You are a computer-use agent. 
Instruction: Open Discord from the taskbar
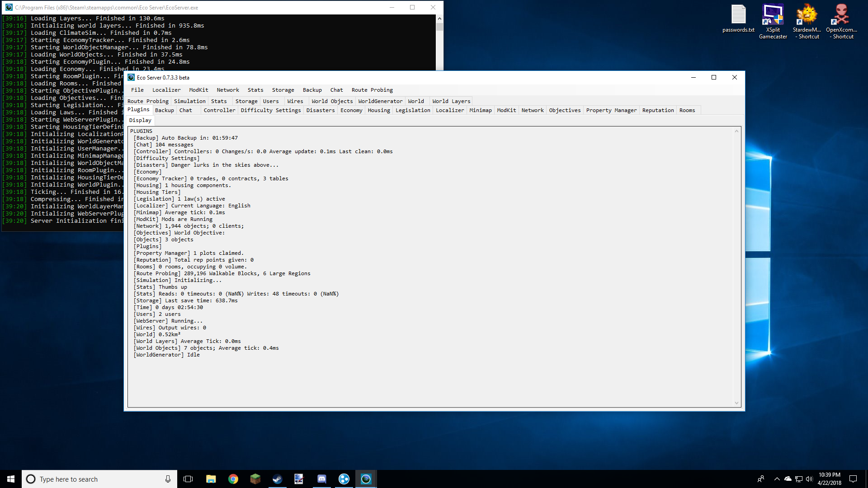point(321,479)
